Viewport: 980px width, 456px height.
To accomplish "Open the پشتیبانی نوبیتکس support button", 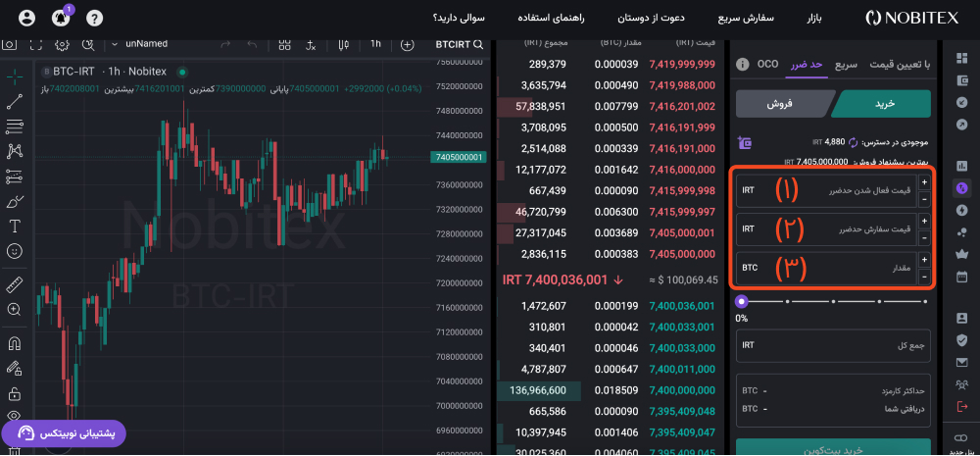I will (64, 433).
